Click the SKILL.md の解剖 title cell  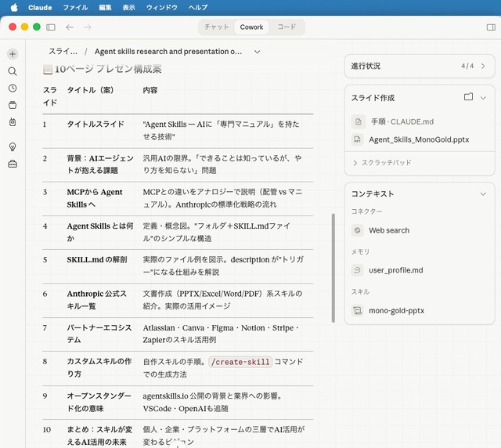click(97, 259)
